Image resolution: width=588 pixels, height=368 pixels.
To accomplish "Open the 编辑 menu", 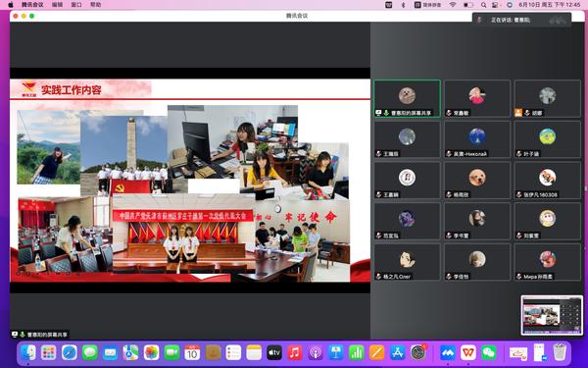I will coord(57,5).
